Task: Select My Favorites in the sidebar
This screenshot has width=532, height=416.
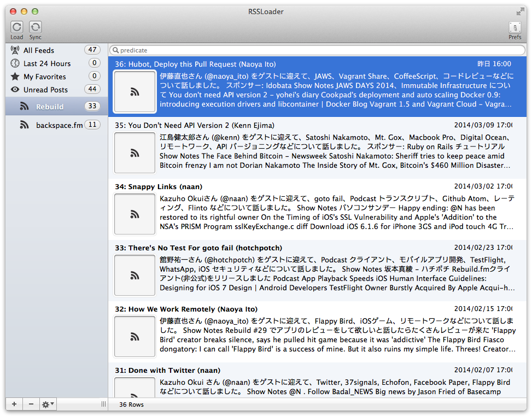Action: [x=56, y=77]
